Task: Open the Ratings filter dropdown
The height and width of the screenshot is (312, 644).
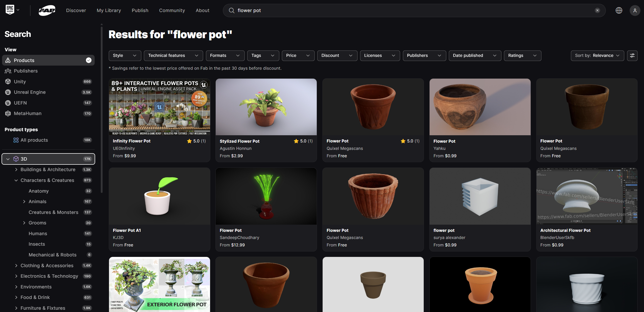Action: coord(523,56)
